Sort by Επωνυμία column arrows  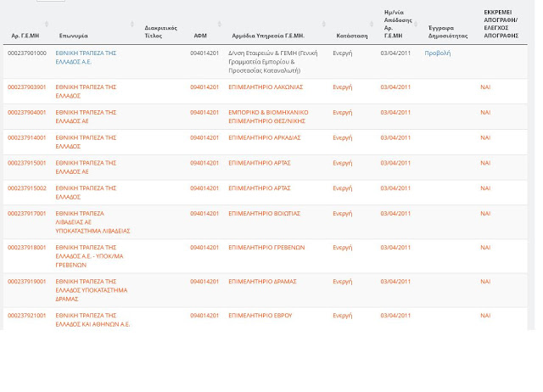point(132,24)
